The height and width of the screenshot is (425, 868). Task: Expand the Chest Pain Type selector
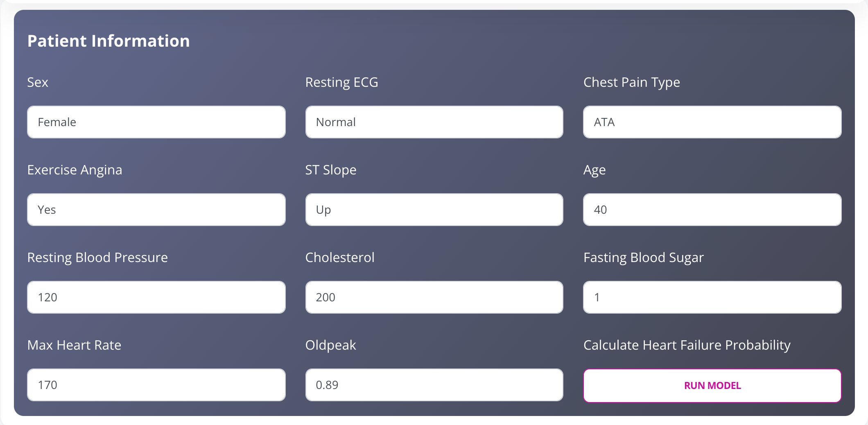pos(712,122)
